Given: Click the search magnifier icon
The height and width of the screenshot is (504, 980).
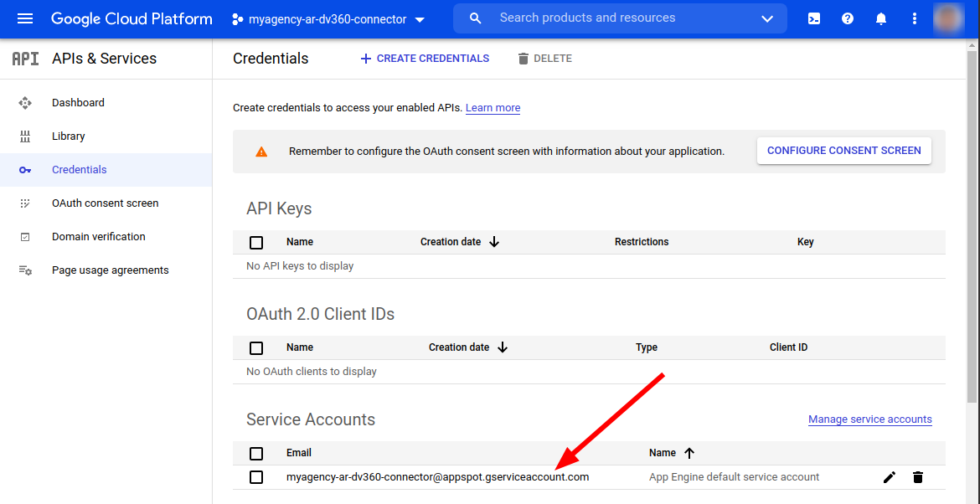Looking at the screenshot, I should coord(475,18).
